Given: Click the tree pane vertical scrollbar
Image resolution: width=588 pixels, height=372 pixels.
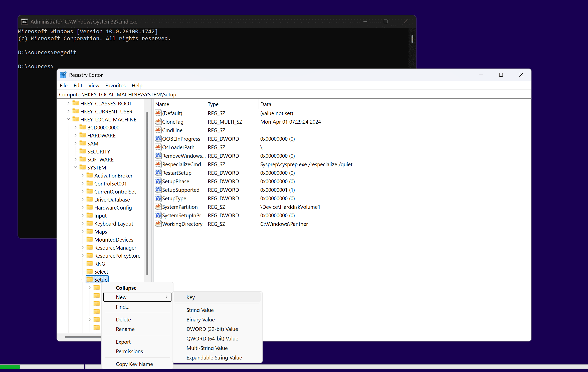Looking at the screenshot, I should click(147, 193).
